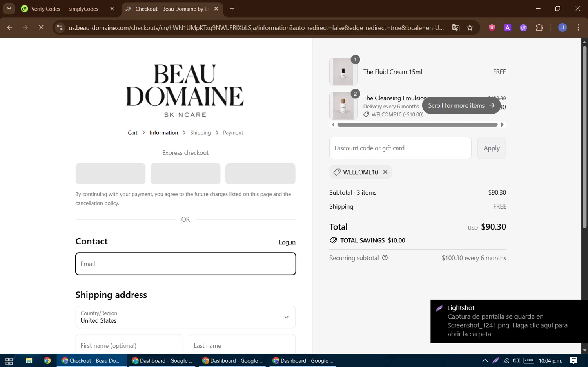Open the taskbar clock showing 10:04 p.m.
The image size is (588, 367).
tap(550, 361)
